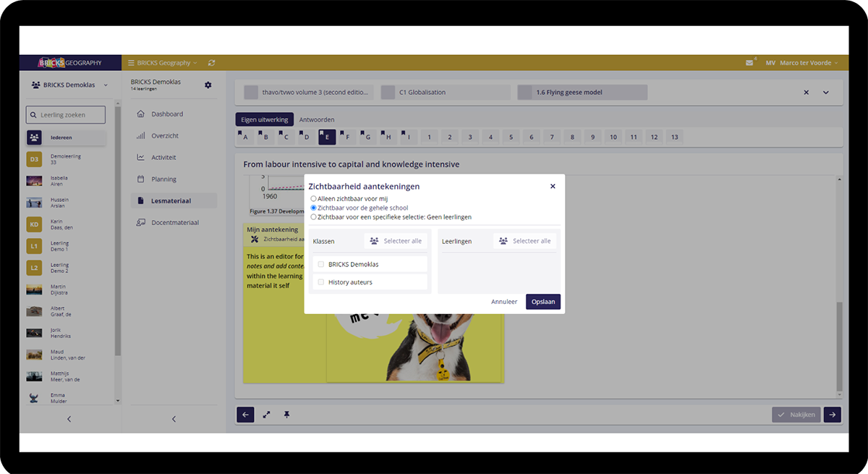Pin the lesson with the pushpin icon
This screenshot has height=474, width=868.
pyautogui.click(x=286, y=415)
